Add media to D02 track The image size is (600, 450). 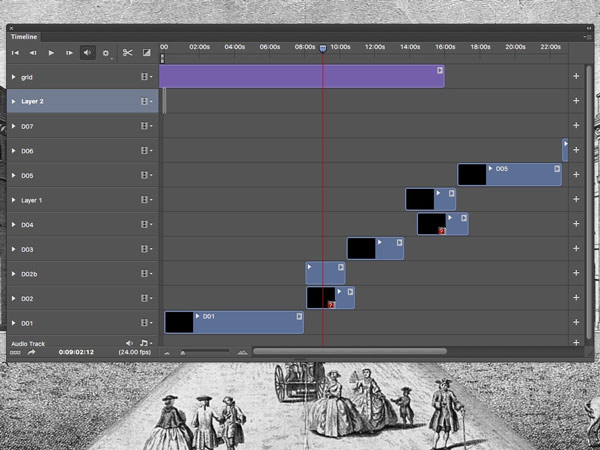click(576, 298)
